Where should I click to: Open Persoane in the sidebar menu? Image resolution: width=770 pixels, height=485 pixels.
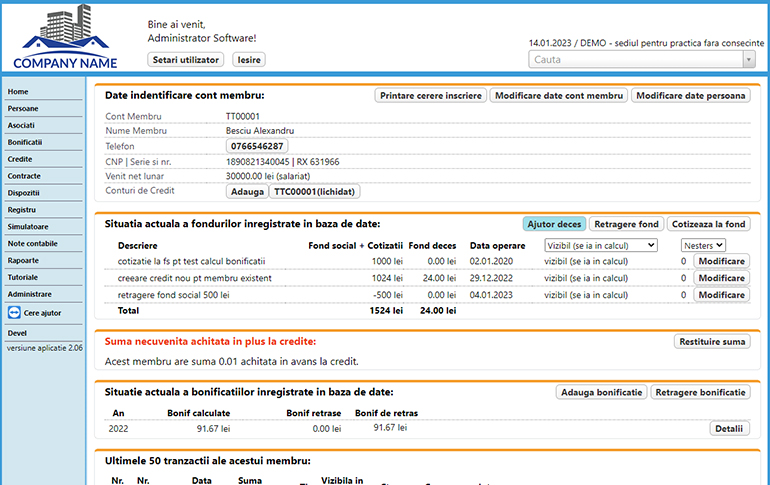pos(23,108)
